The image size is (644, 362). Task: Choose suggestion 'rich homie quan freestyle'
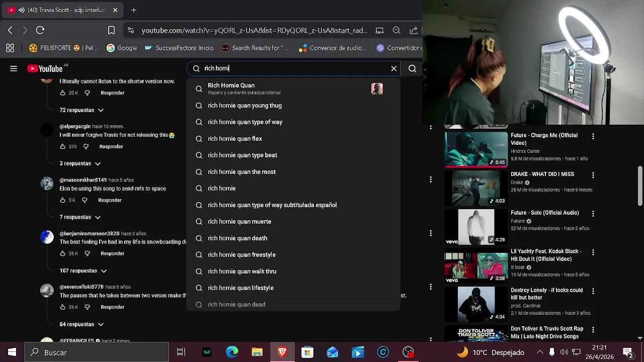[x=293, y=255]
